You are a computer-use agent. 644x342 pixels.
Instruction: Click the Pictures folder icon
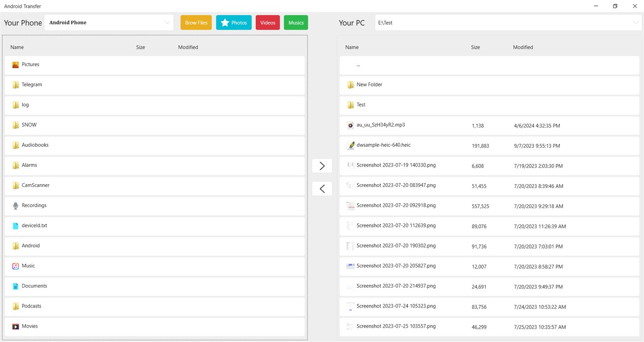tap(16, 65)
